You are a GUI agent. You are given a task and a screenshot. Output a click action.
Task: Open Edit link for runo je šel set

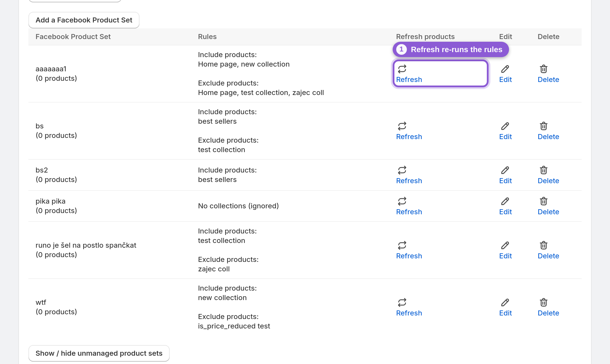(x=505, y=256)
